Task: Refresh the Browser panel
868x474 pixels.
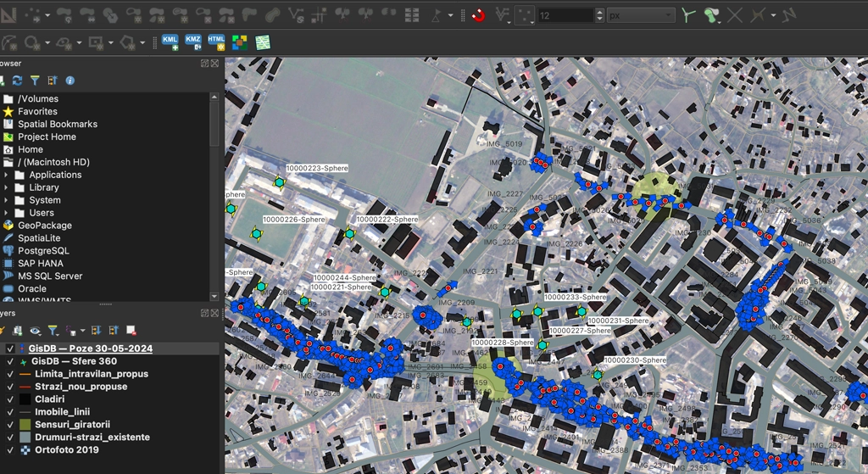Action: click(x=18, y=81)
